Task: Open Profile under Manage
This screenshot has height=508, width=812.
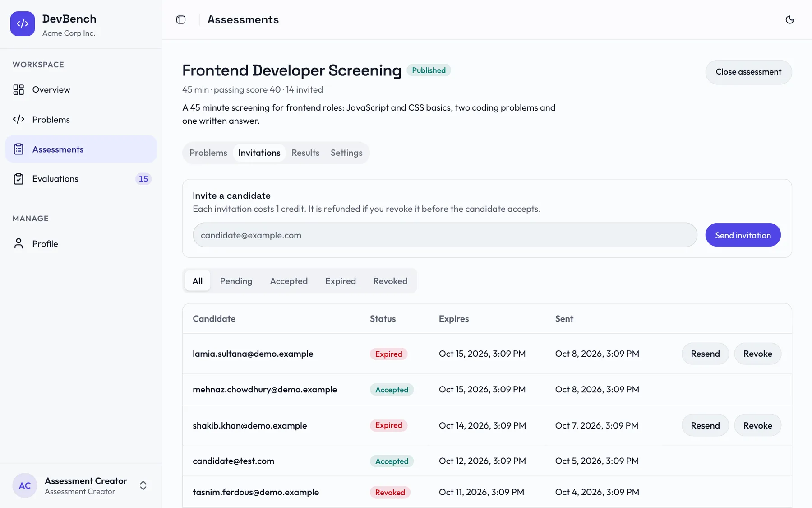Action: (x=81, y=243)
